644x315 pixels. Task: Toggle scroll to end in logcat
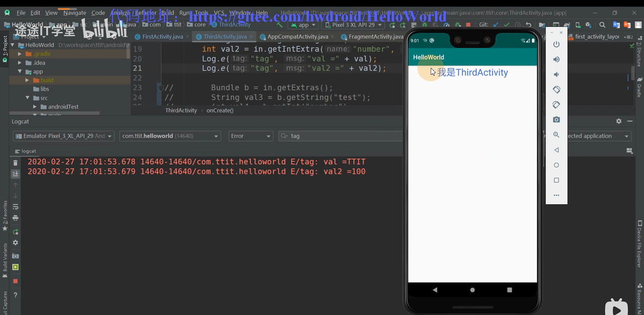[16, 174]
